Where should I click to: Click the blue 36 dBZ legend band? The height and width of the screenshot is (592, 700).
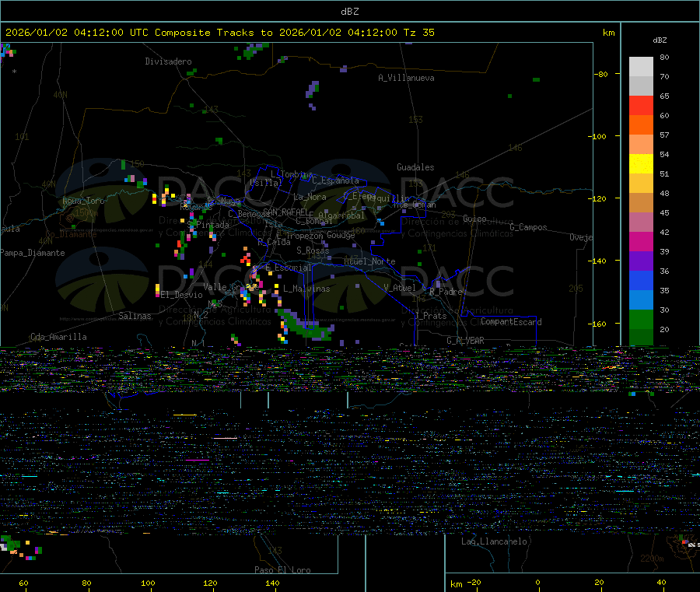click(x=641, y=280)
